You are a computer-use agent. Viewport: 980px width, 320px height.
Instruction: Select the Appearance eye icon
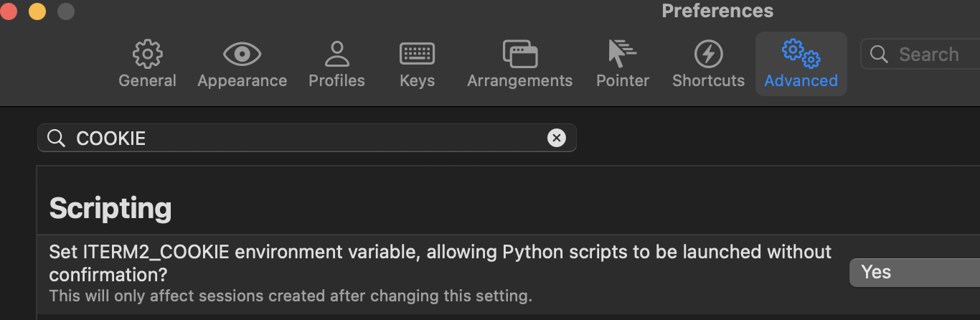click(242, 55)
